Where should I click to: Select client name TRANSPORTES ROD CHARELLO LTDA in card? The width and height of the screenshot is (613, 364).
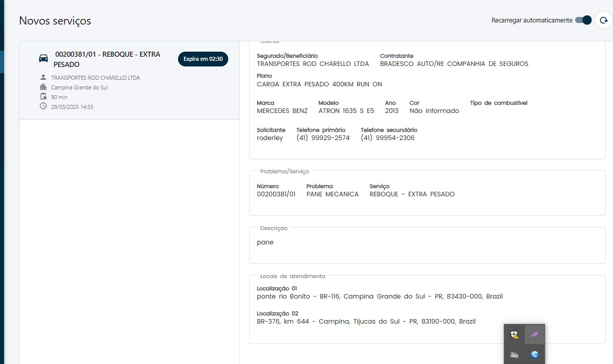tap(95, 78)
